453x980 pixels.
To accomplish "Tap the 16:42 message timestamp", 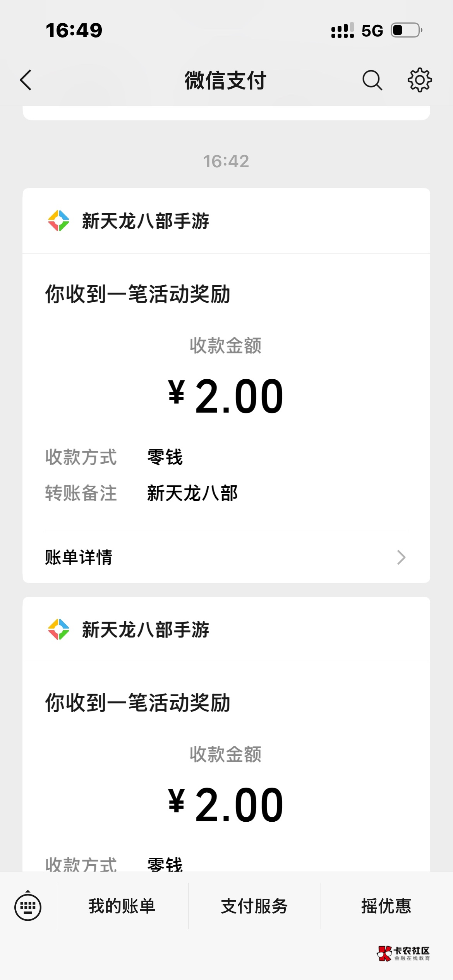I will pyautogui.click(x=226, y=161).
